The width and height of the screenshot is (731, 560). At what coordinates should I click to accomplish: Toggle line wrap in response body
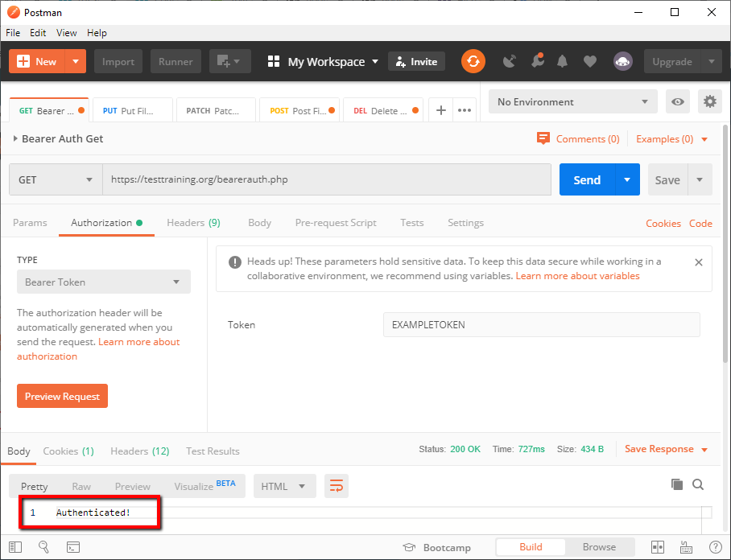click(x=337, y=486)
